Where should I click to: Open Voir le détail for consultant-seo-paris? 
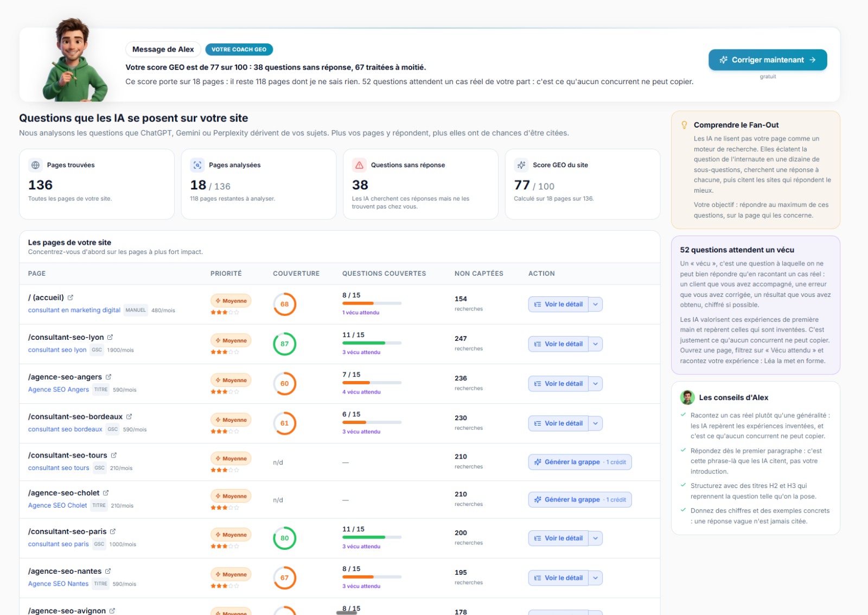tap(558, 538)
